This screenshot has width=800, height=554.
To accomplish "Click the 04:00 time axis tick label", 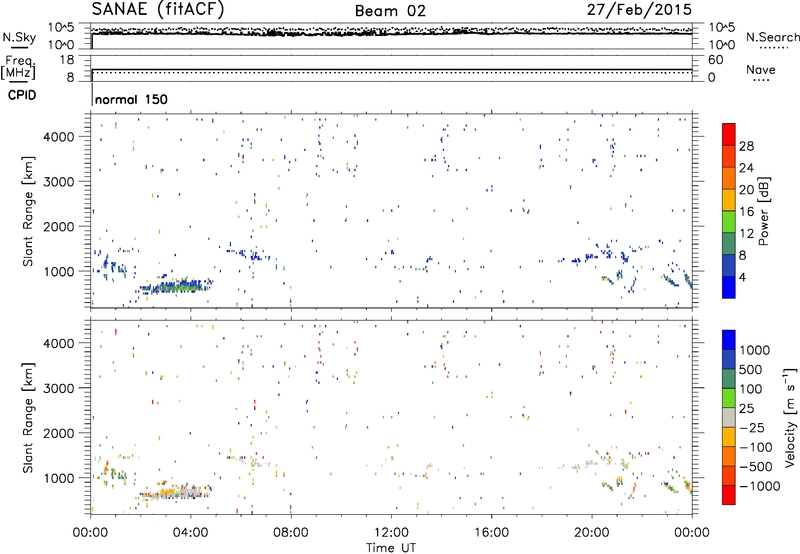I will pyautogui.click(x=190, y=533).
